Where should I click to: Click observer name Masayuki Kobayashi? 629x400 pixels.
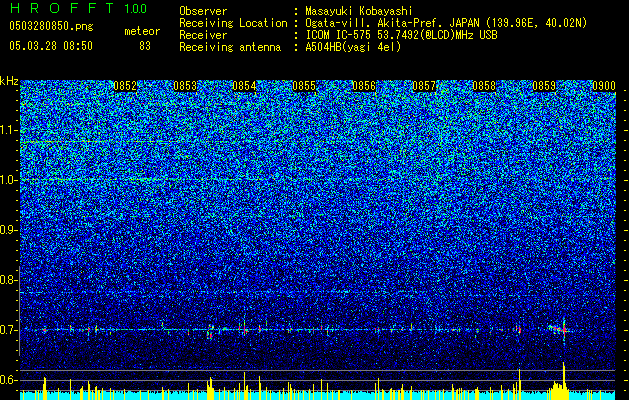coord(359,11)
